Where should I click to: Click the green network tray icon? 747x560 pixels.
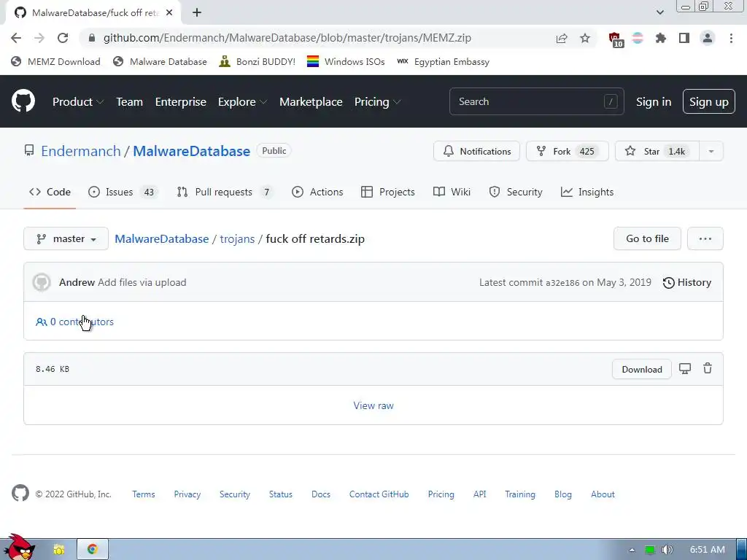click(x=649, y=550)
